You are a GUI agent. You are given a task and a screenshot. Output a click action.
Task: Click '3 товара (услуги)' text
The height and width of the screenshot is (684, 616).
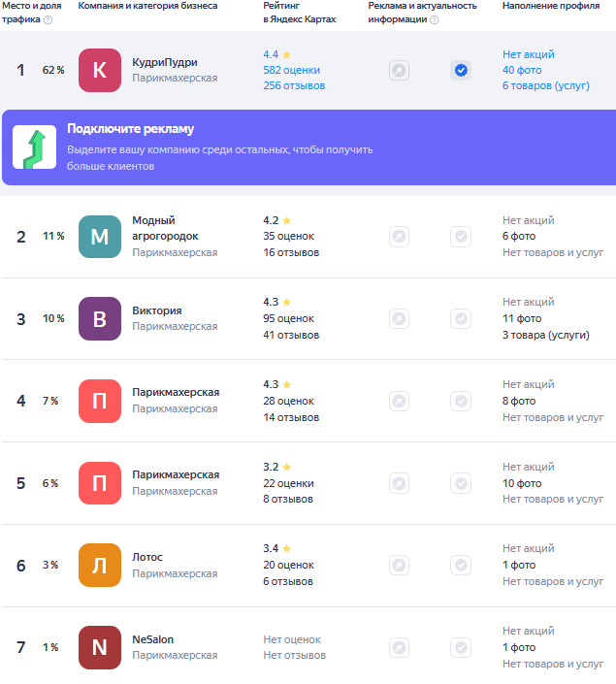tap(546, 335)
